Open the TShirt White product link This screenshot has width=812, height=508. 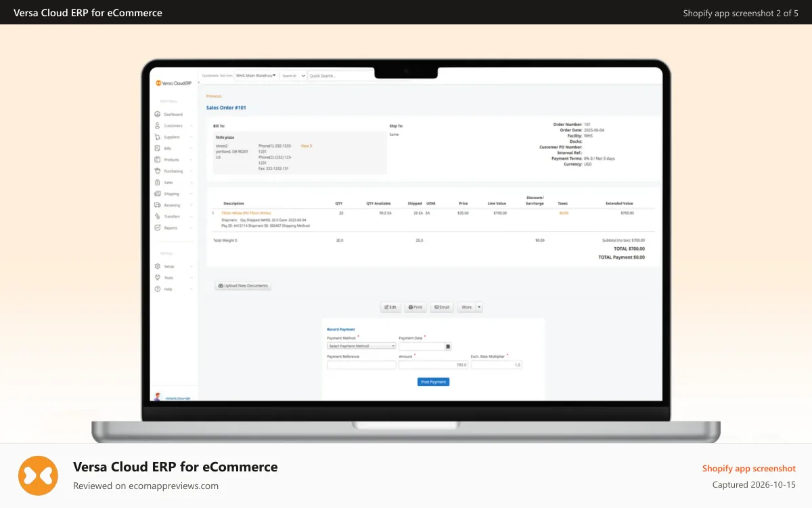[x=246, y=213]
